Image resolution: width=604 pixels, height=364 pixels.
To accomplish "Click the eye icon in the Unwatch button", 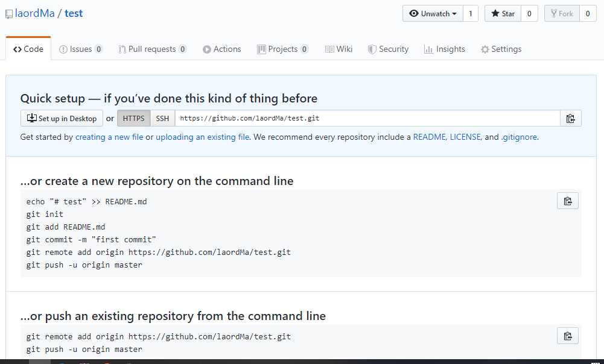I will click(x=414, y=13).
